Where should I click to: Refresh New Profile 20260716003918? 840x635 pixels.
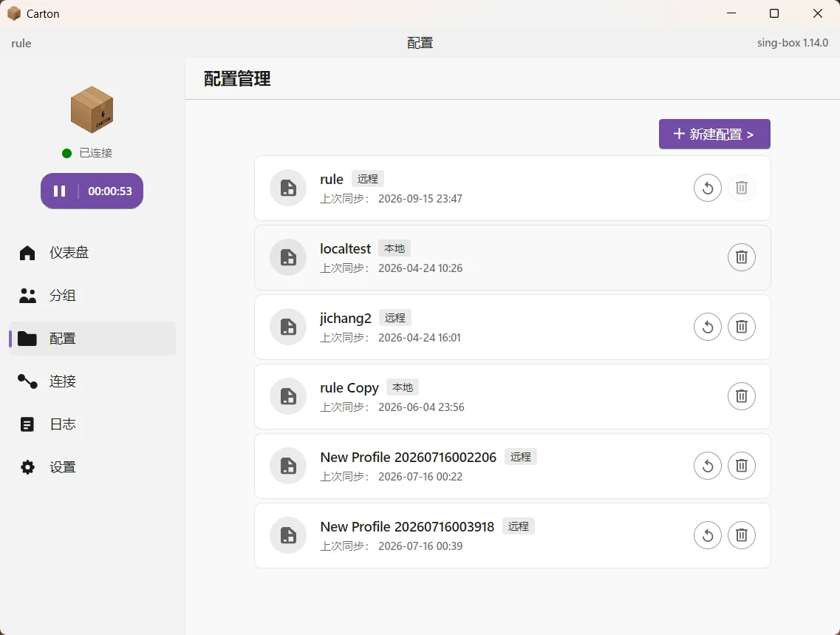tap(708, 535)
